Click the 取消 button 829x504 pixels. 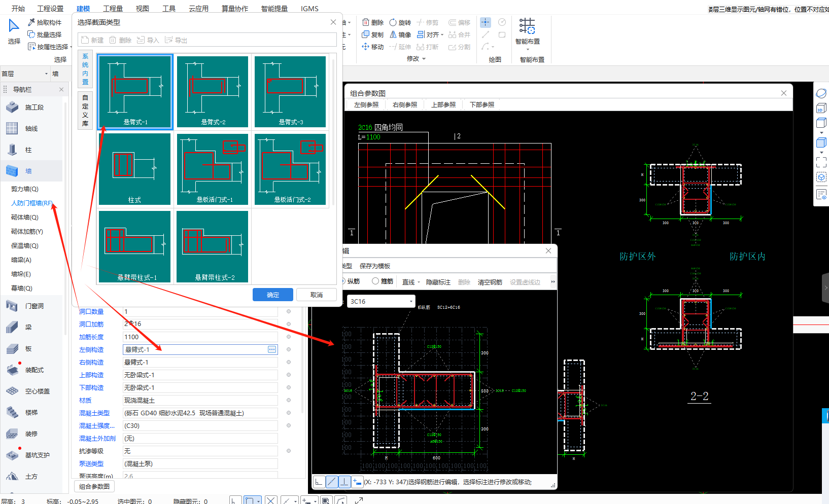coord(317,295)
